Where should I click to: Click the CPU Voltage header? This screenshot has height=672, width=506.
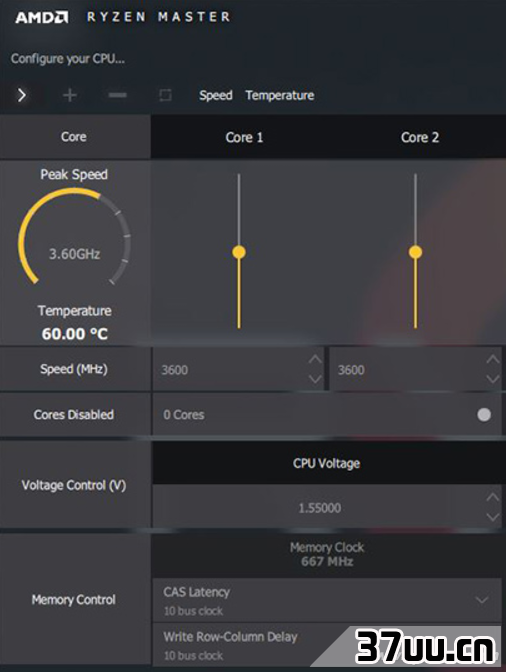pos(326,463)
